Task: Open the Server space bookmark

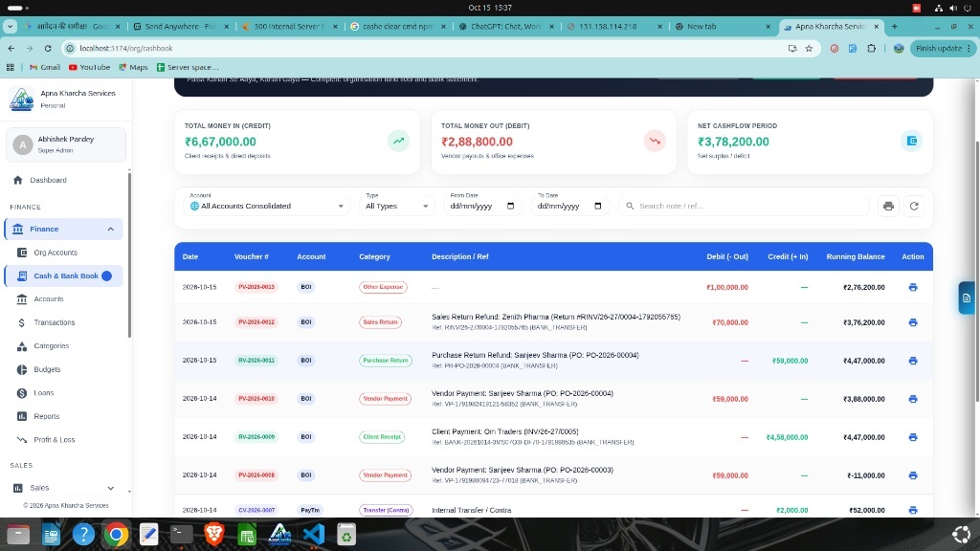Action: point(187,67)
